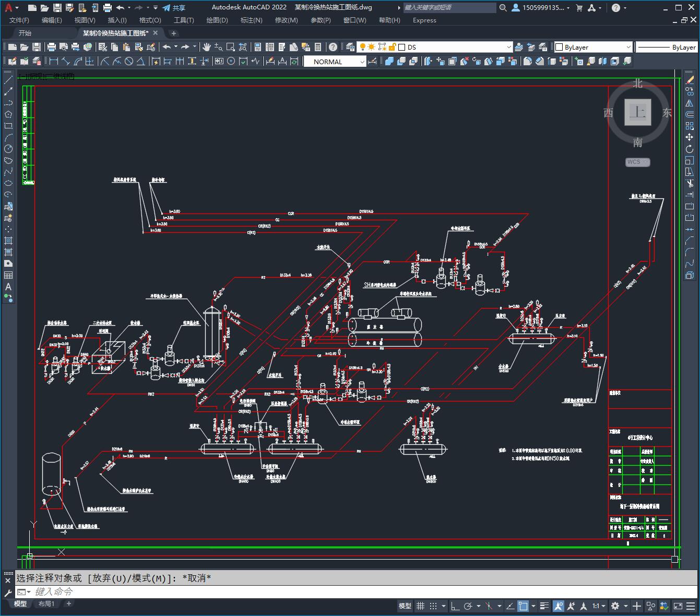Select the Rectangle tool in draw toolbar

tap(8, 126)
